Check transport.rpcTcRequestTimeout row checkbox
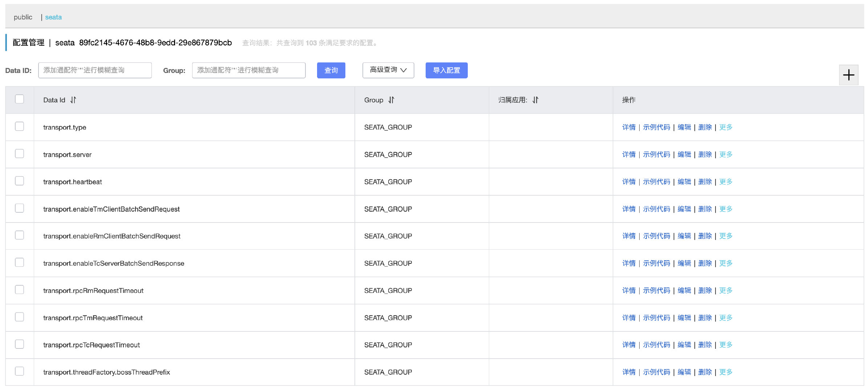 pos(20,344)
